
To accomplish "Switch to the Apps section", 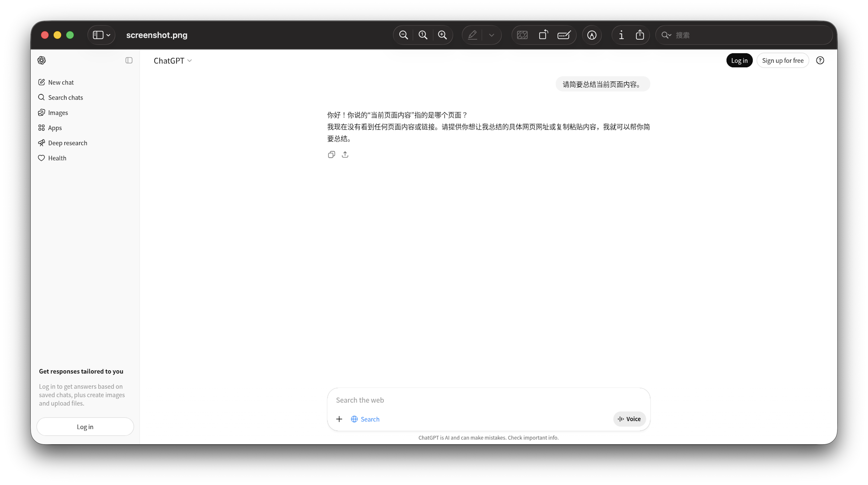I will [x=55, y=127].
